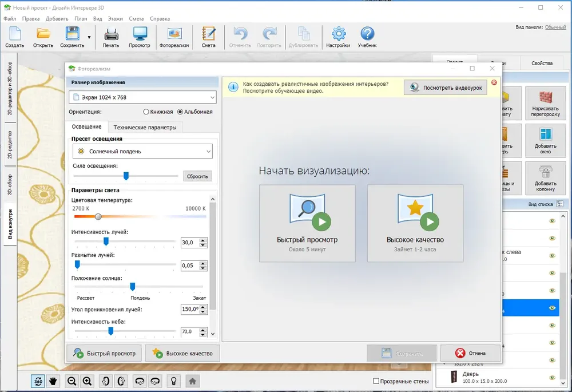Viewport: 572px width, 392px height.
Task: Click the Обычный panel view link
Action: tap(555, 27)
